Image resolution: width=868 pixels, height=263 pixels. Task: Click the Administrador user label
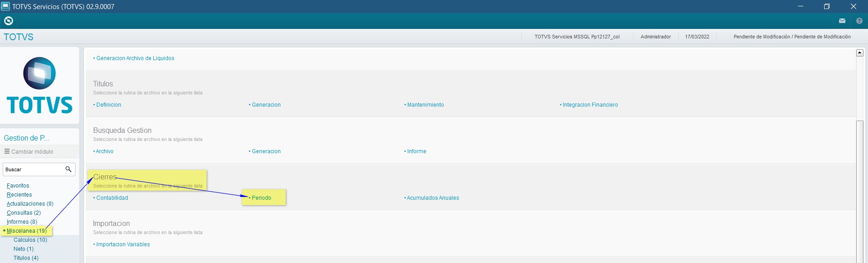tap(656, 37)
